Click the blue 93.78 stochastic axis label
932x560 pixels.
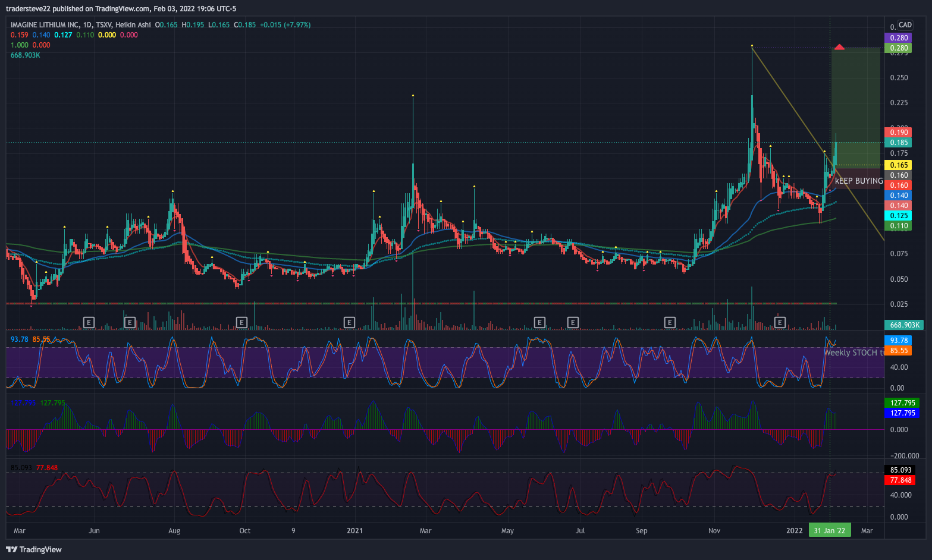(x=898, y=340)
